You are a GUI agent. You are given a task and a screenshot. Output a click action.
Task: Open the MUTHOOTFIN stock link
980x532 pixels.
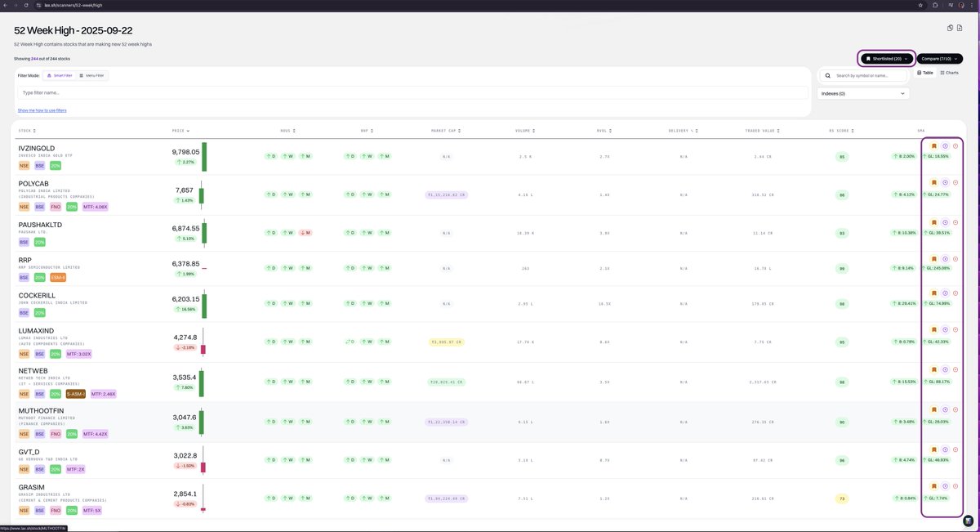pos(41,411)
